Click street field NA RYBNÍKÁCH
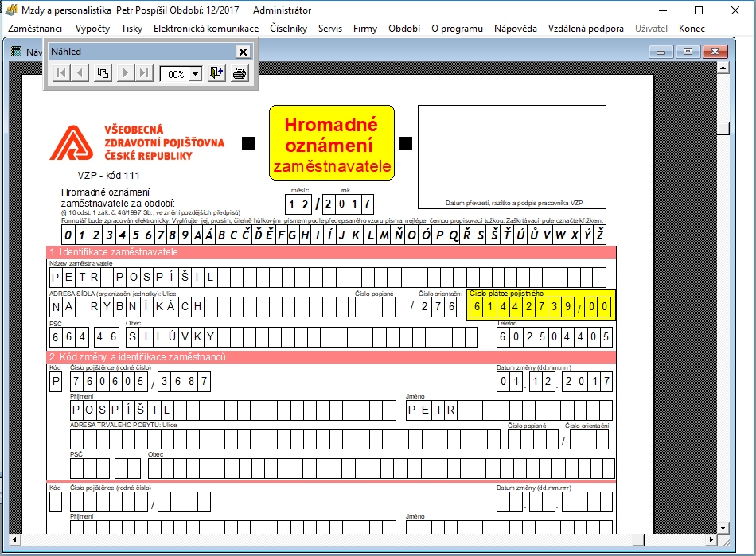The image size is (756, 556). tap(199, 307)
